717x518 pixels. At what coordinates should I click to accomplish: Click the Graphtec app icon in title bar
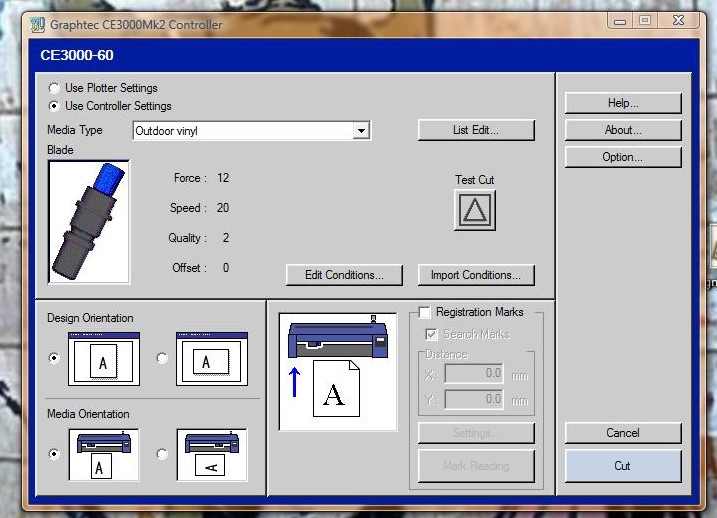37,24
